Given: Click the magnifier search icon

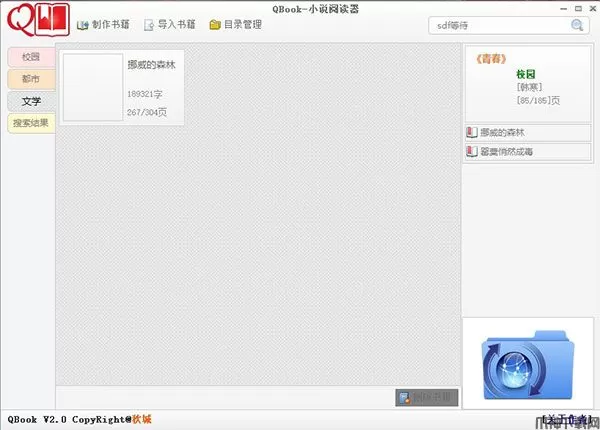Looking at the screenshot, I should [x=577, y=25].
